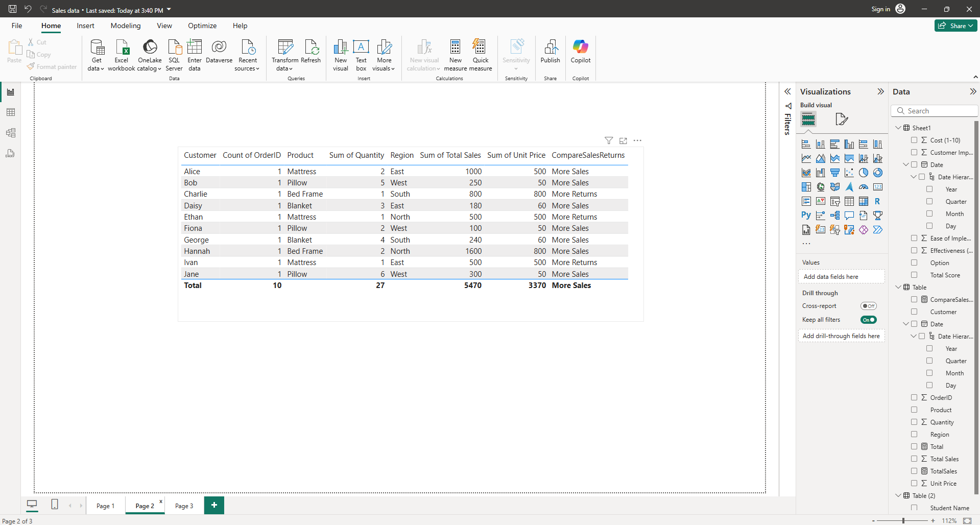Switch to Page 3 tab
This screenshot has height=525, width=980.
pyautogui.click(x=184, y=506)
